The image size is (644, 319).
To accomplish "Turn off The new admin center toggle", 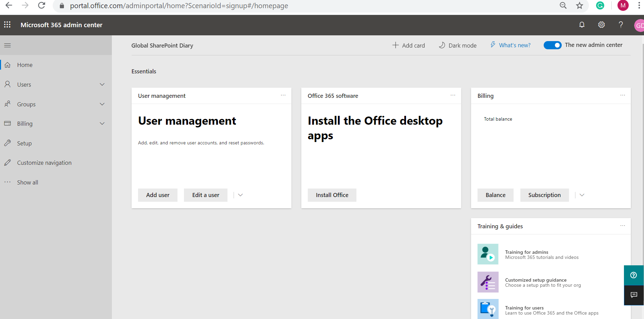I will 552,45.
